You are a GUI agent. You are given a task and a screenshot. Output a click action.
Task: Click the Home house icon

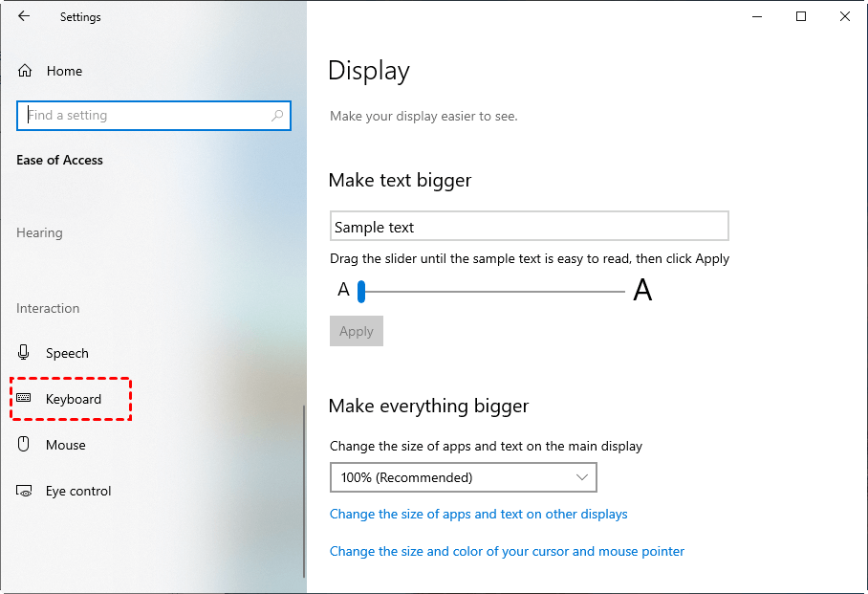point(25,71)
